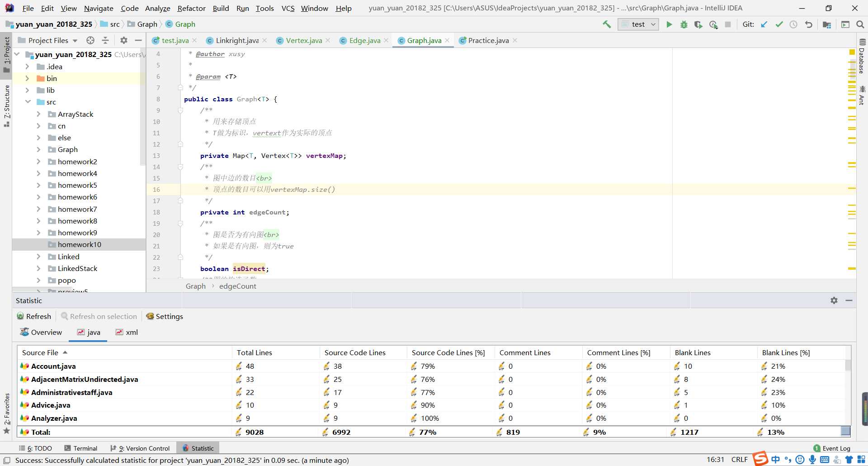Open the Favorites tool window
Viewport: 868px width, 466px height.
click(x=6, y=413)
